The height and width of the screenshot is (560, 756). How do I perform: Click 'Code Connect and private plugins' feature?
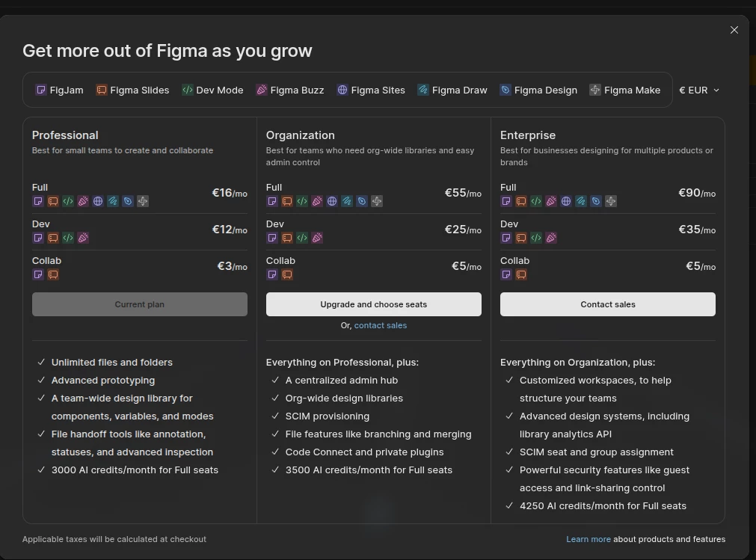pos(364,452)
